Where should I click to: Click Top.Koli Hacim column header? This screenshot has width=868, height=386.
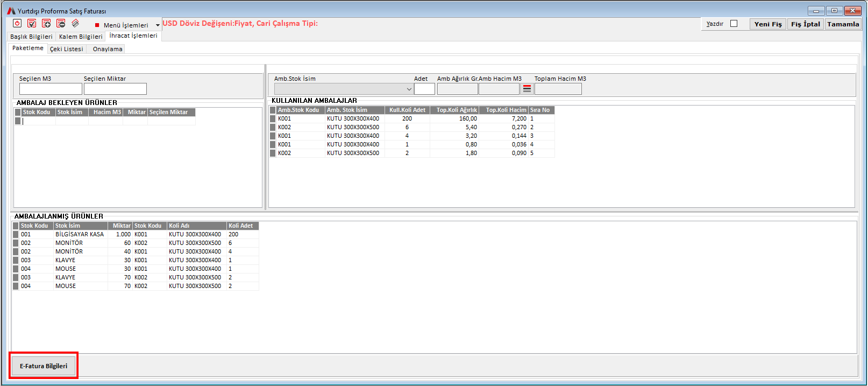click(x=504, y=110)
